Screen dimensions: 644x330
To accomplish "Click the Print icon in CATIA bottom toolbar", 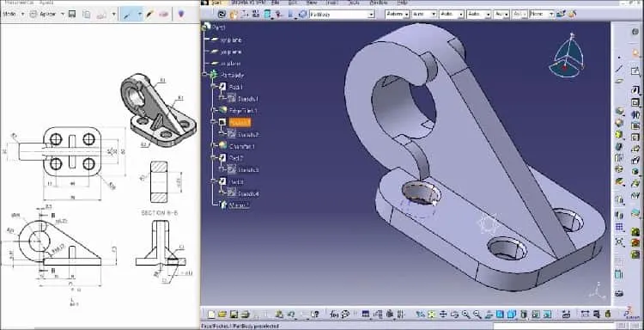I will pyautogui.click(x=245, y=315).
